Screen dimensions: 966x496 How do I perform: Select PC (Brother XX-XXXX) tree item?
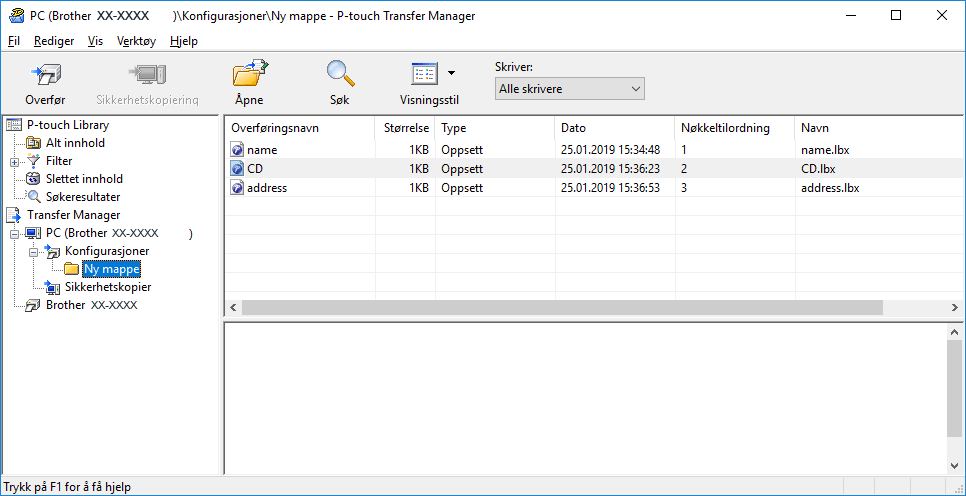[120, 233]
